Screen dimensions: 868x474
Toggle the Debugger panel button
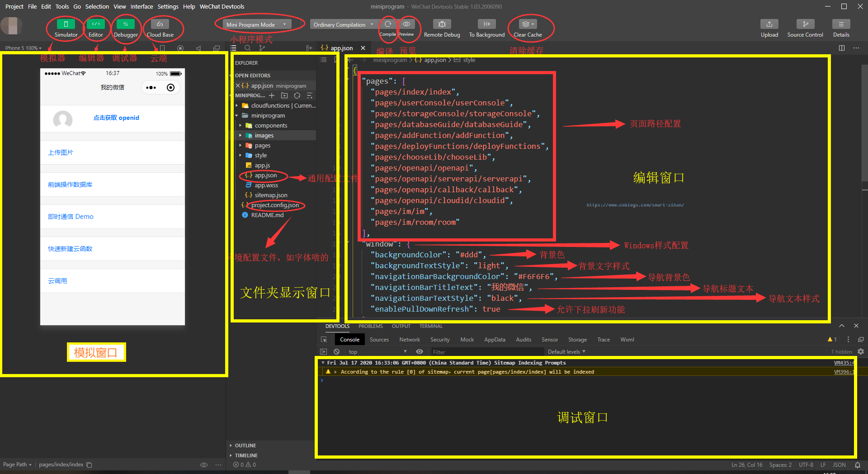[x=126, y=24]
